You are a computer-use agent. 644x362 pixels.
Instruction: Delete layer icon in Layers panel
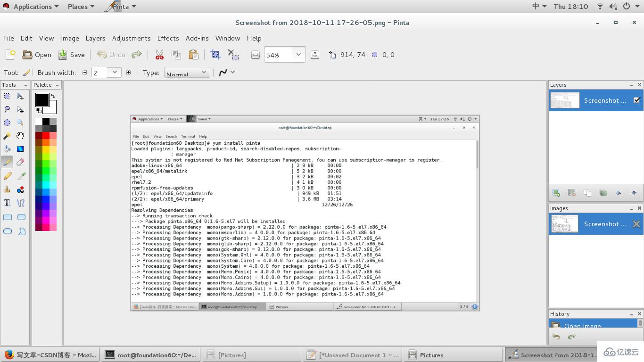coord(572,193)
